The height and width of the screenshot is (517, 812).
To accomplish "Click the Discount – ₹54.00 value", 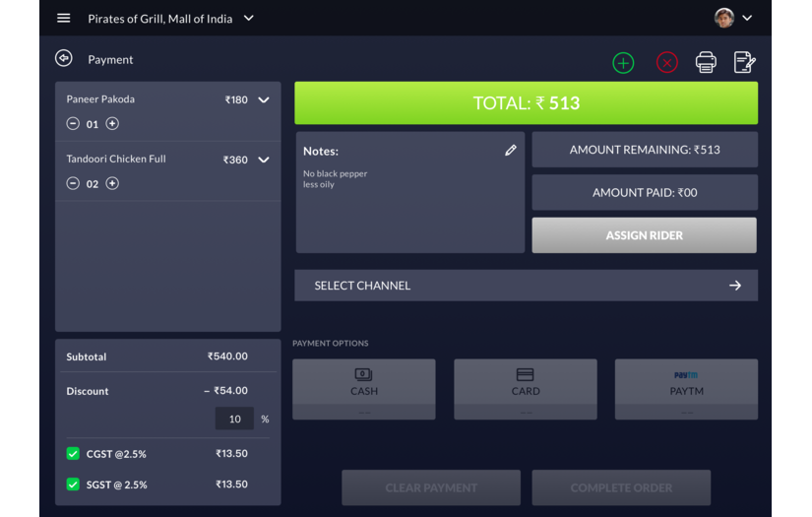I will click(x=225, y=390).
